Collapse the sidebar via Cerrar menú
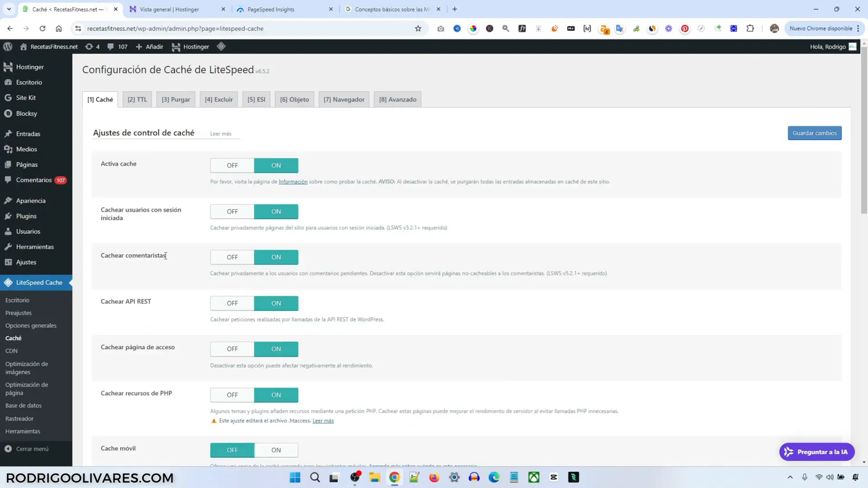The image size is (868, 488). [x=31, y=448]
